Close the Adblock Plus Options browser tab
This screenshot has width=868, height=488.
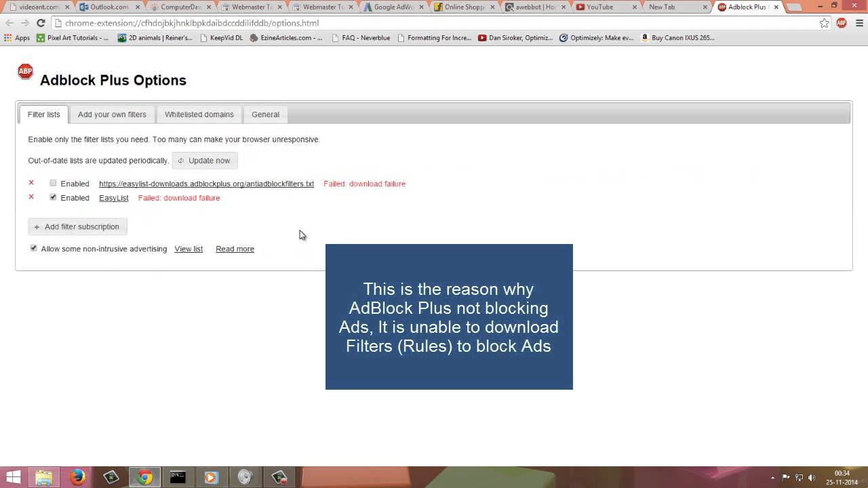[x=776, y=7]
